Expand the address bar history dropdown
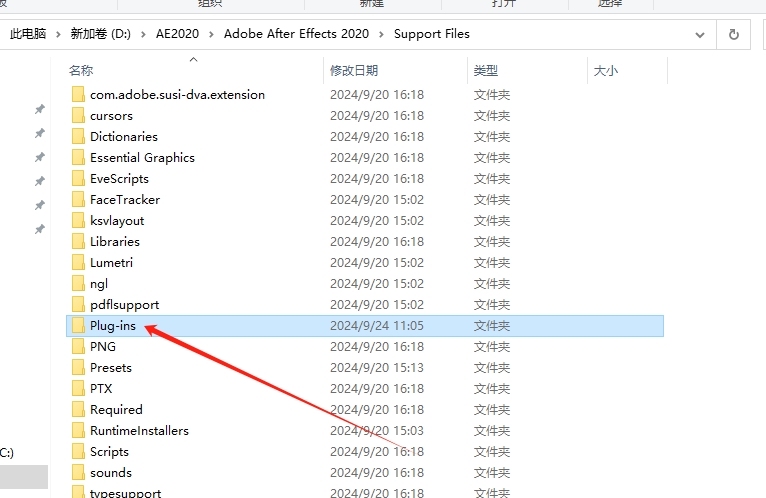The height and width of the screenshot is (498, 766). pos(700,35)
